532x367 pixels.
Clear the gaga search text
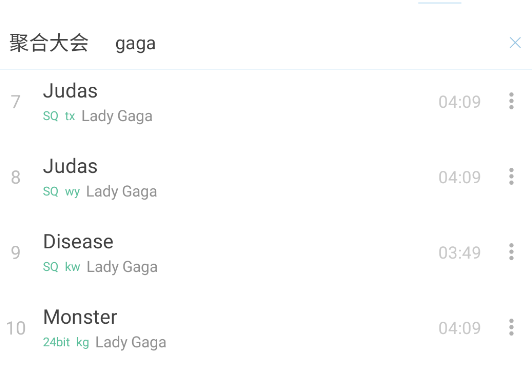(515, 43)
